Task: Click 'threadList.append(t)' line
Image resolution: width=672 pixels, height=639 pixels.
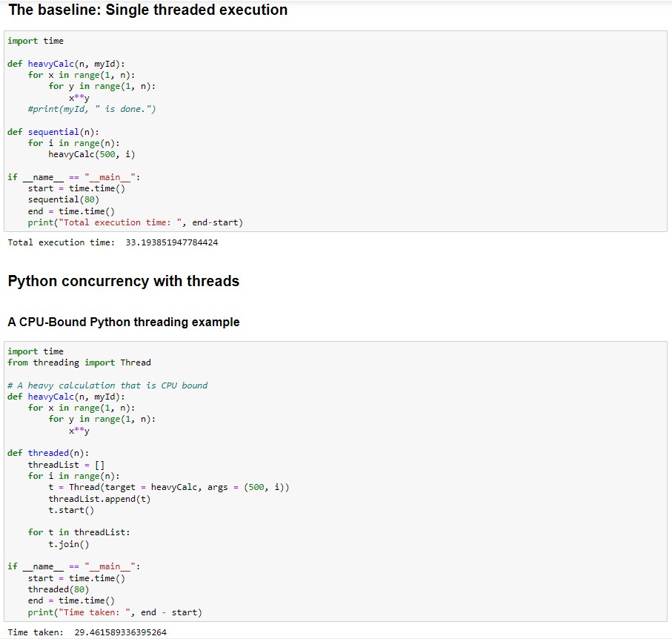Action: [99, 499]
